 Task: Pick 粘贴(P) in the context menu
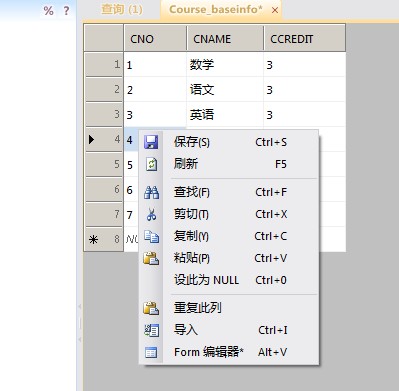point(229,258)
